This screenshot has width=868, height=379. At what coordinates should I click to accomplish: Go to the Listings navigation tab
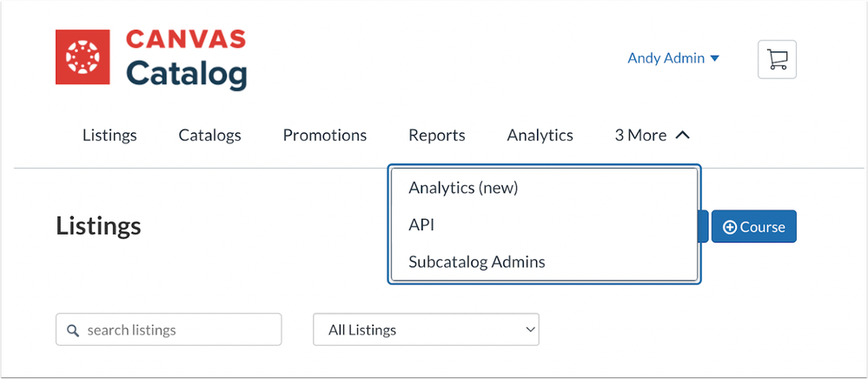109,135
